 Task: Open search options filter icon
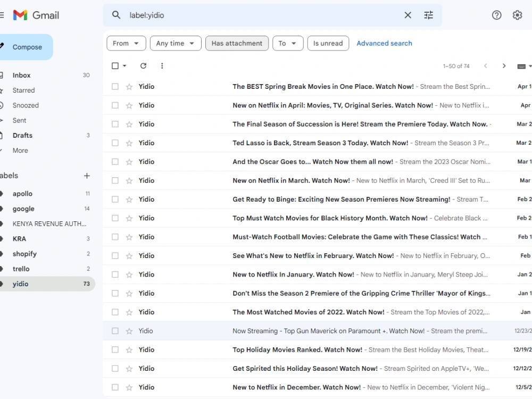pyautogui.click(x=428, y=15)
